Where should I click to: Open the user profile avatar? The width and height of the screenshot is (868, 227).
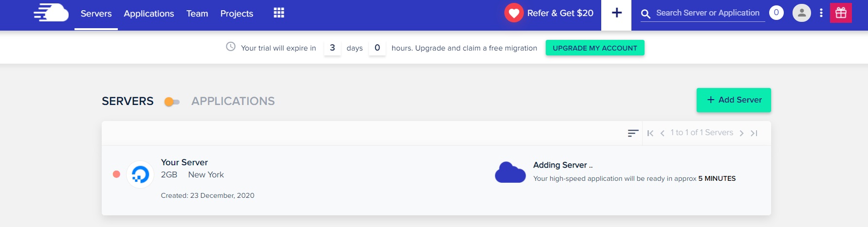pos(801,13)
